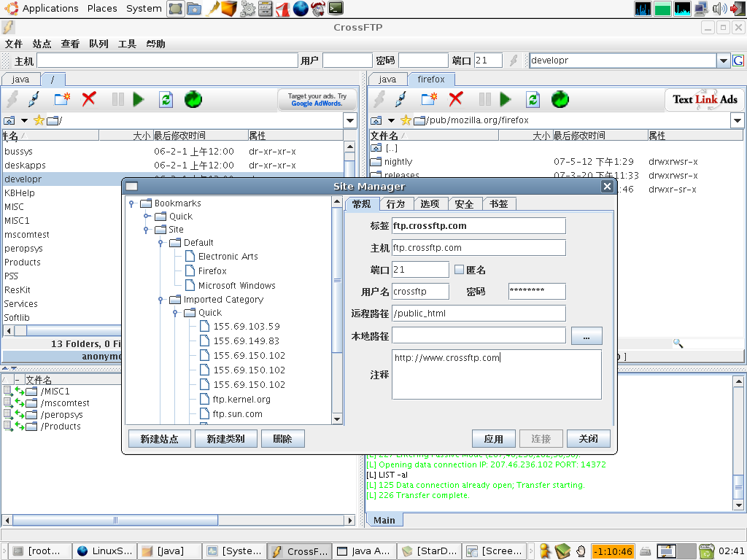Click nightly folder in right pane
747x560 pixels.
(398, 162)
